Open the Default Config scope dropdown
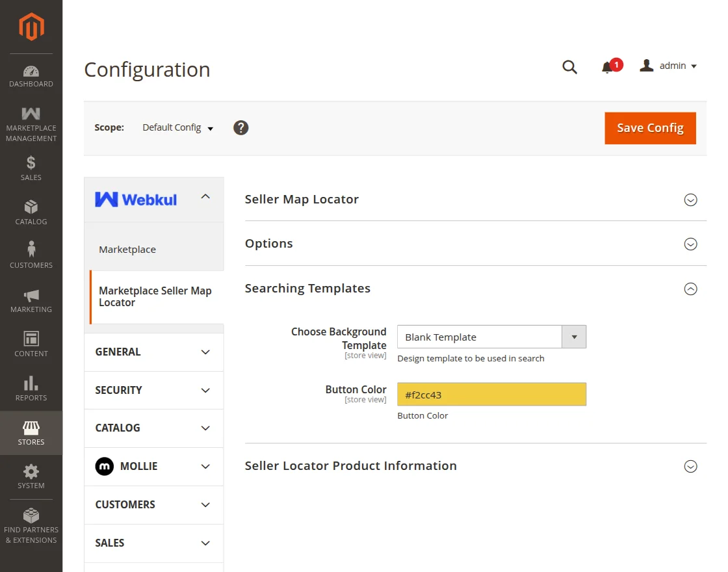The height and width of the screenshot is (572, 728). tap(178, 128)
